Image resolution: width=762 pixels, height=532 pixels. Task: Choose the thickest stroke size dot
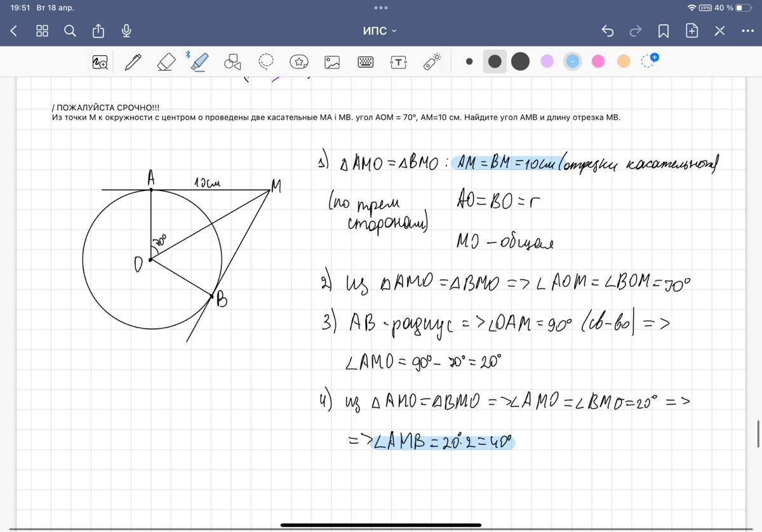pos(521,62)
